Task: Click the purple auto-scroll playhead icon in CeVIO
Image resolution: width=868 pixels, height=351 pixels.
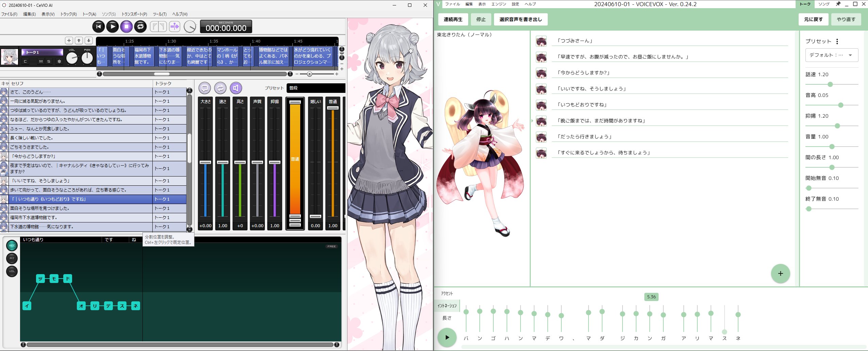Action: pos(174,27)
